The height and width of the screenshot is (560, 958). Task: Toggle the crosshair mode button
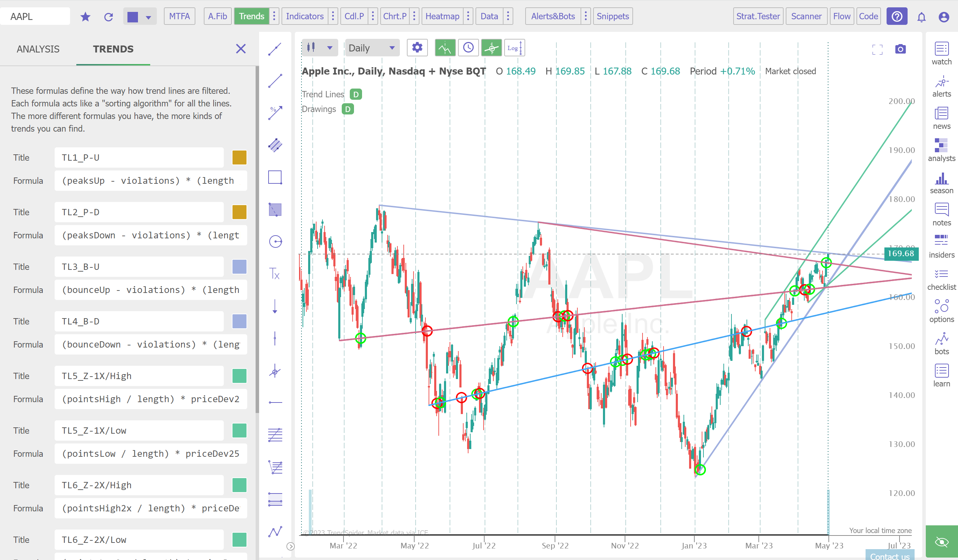(x=491, y=48)
